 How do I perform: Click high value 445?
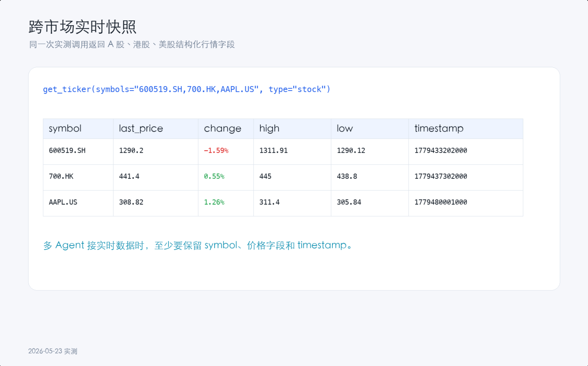click(x=265, y=176)
